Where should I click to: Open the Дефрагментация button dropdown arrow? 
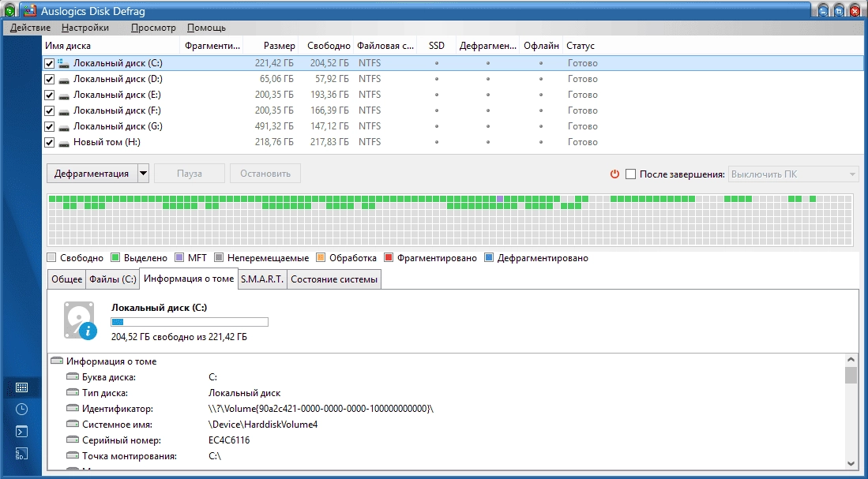click(x=143, y=173)
